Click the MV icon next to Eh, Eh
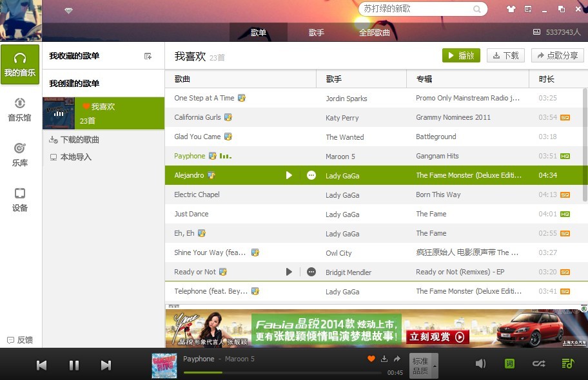 click(202, 233)
